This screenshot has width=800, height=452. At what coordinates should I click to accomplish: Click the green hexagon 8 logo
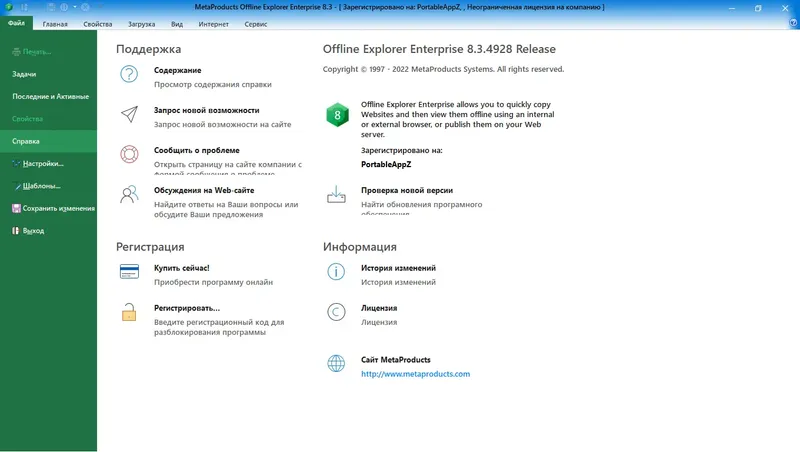click(x=337, y=115)
